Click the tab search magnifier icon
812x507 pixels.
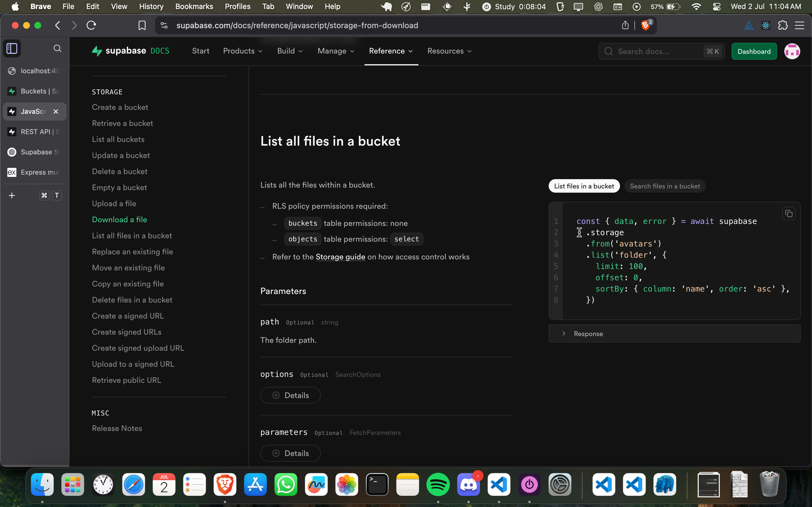pos(58,48)
